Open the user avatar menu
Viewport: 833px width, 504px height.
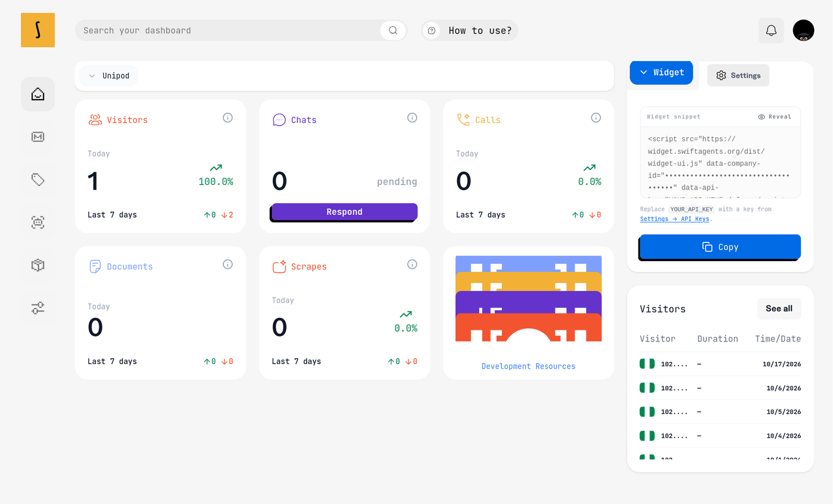coord(803,30)
